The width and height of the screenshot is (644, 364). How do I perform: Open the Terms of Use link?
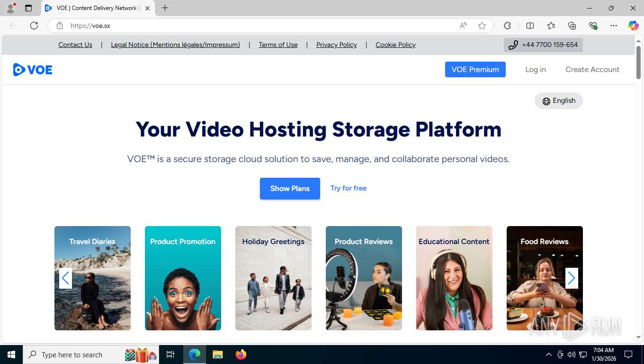coord(278,45)
